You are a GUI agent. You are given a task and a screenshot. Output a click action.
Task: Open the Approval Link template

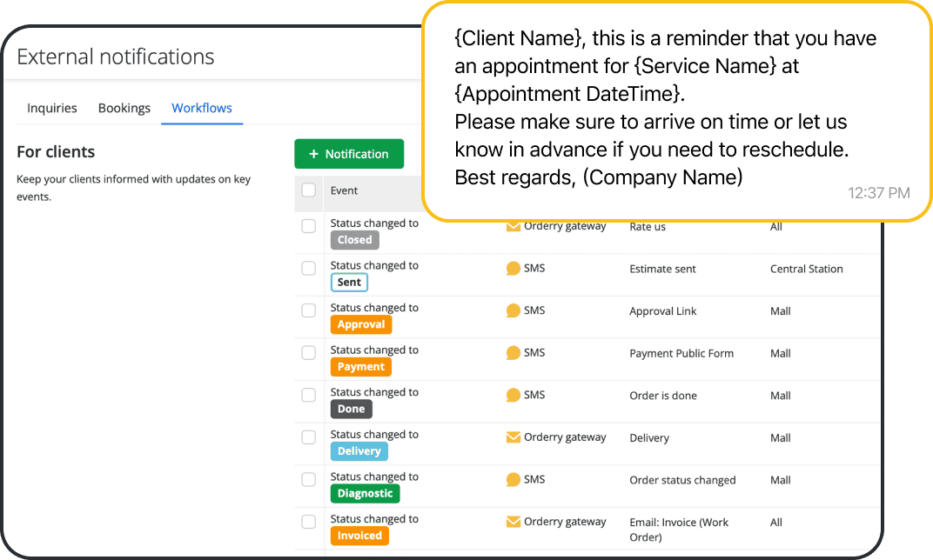663,311
